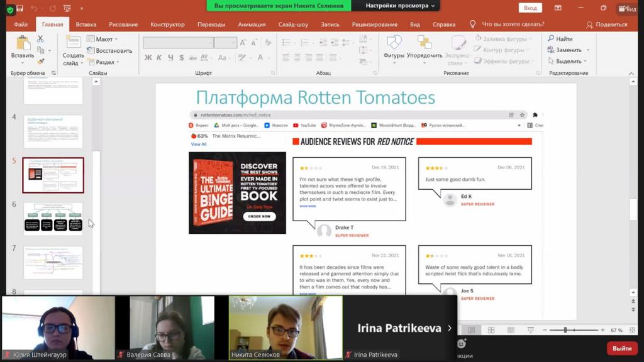Open the Фигуры shapes gallery
Image resolution: width=644 pixels, height=362 pixels.
[394, 43]
